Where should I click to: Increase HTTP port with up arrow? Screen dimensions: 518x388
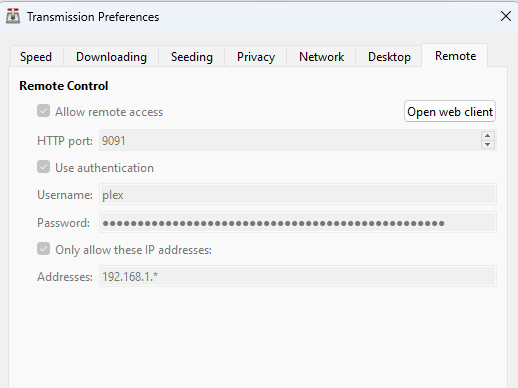(488, 136)
